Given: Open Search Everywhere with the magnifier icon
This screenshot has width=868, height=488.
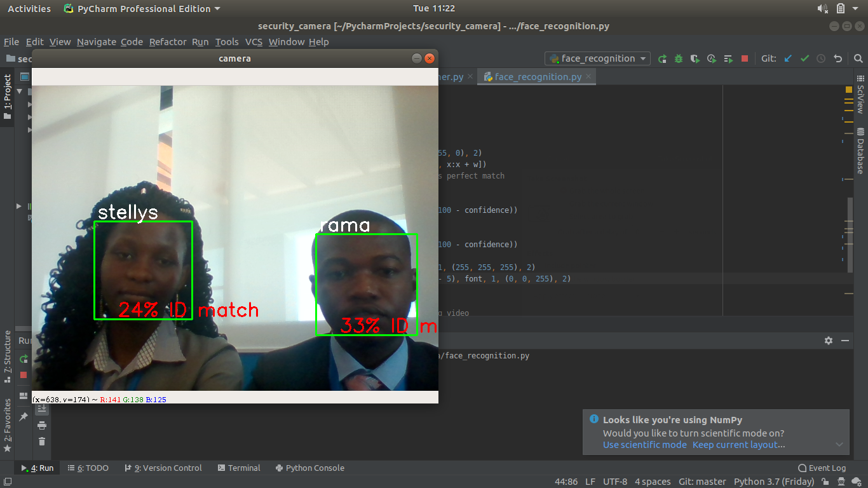Looking at the screenshot, I should (x=858, y=58).
